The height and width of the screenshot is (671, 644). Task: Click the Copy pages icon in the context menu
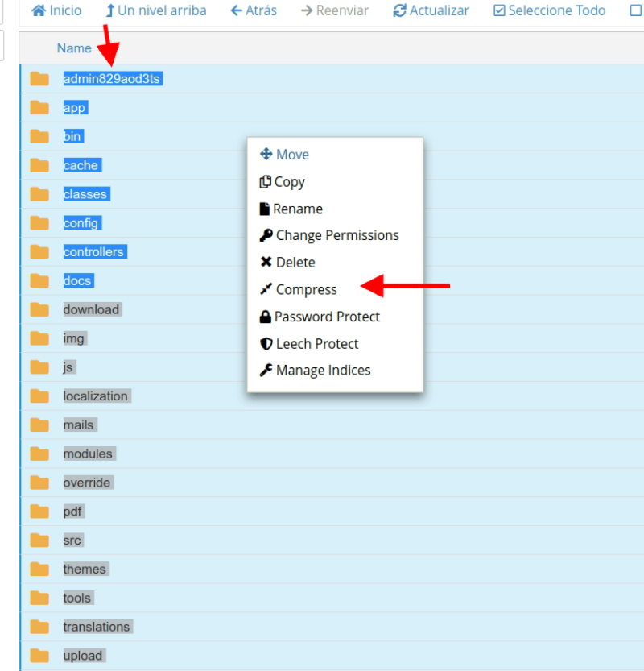[265, 181]
